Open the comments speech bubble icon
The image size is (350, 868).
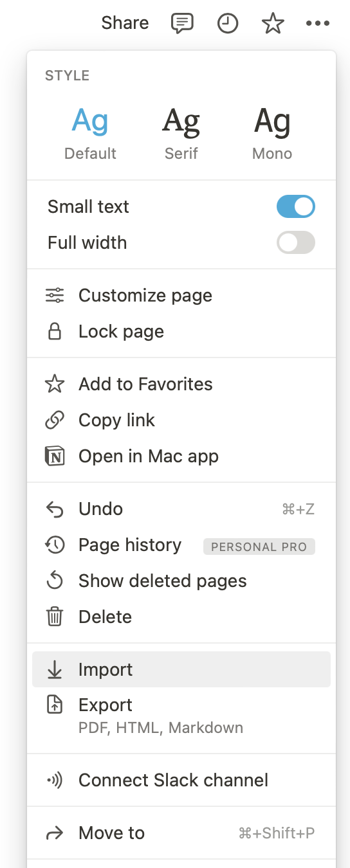coord(182,24)
